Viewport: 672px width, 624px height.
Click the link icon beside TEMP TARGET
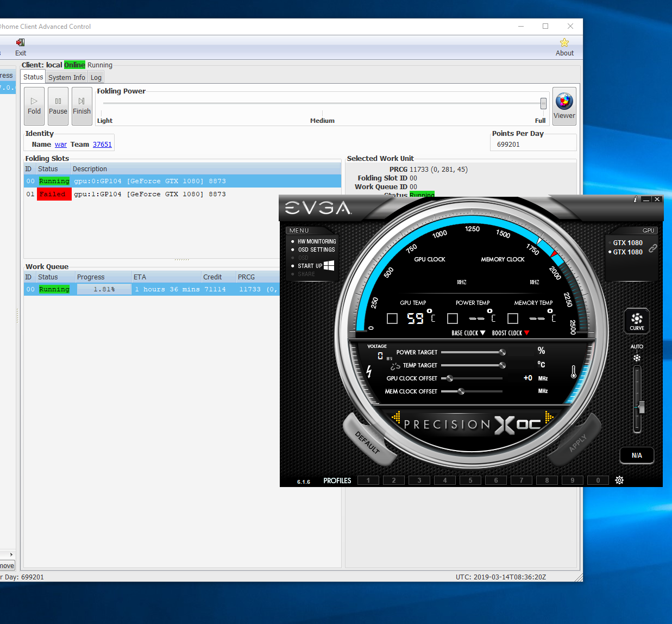[395, 366]
